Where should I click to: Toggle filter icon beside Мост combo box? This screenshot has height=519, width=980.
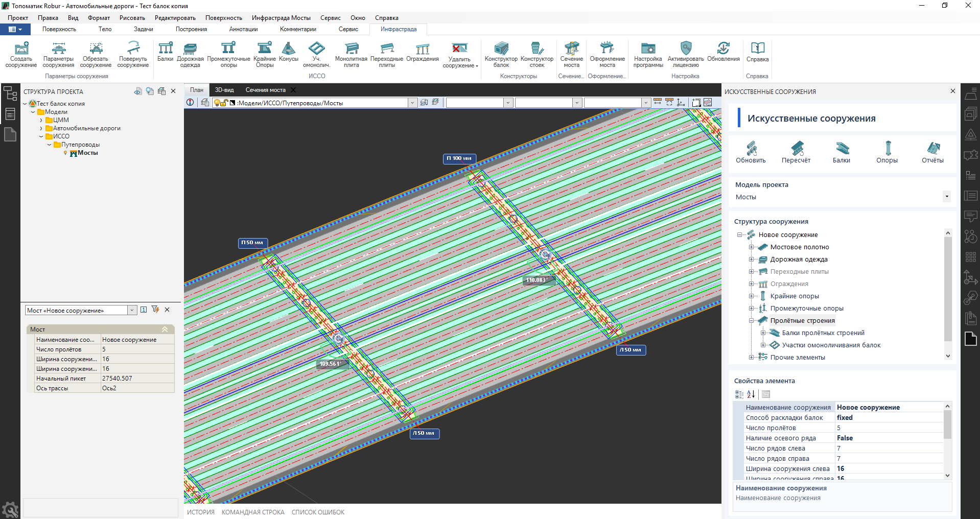click(155, 310)
